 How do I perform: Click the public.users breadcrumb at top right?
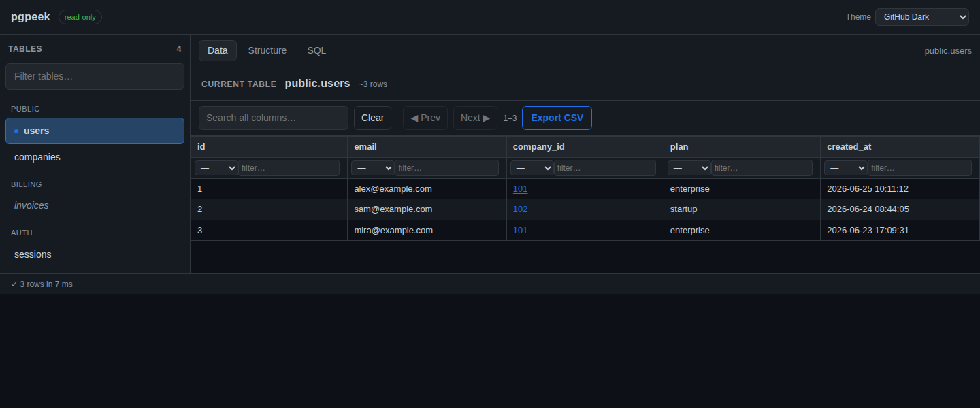pyautogui.click(x=948, y=51)
